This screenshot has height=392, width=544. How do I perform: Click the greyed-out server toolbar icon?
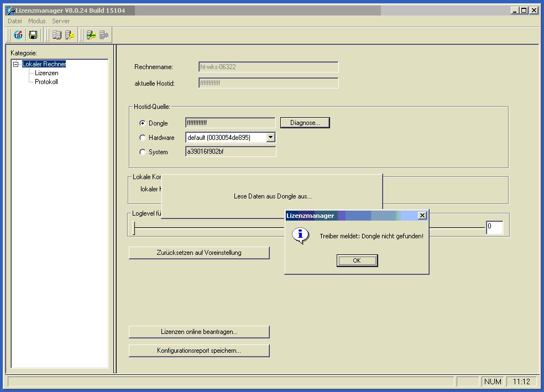tap(104, 35)
